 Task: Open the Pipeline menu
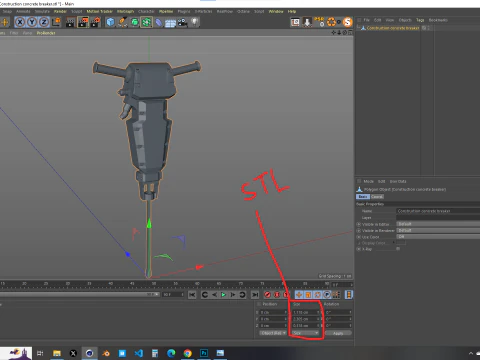tap(166, 11)
